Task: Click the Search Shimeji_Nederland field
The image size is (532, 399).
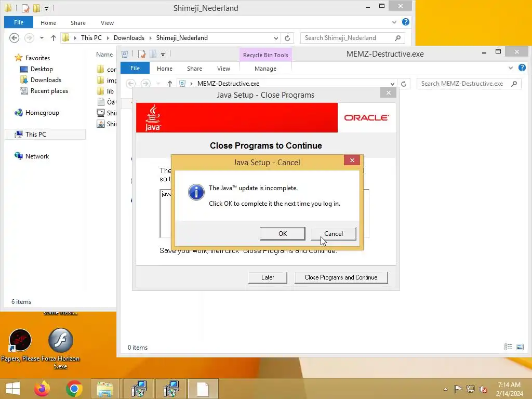Action: pyautogui.click(x=352, y=38)
